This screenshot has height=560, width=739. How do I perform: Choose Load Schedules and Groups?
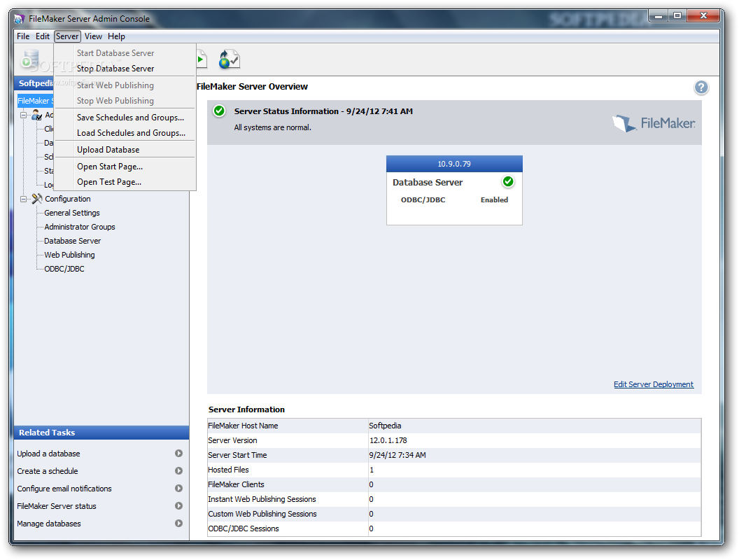point(125,133)
